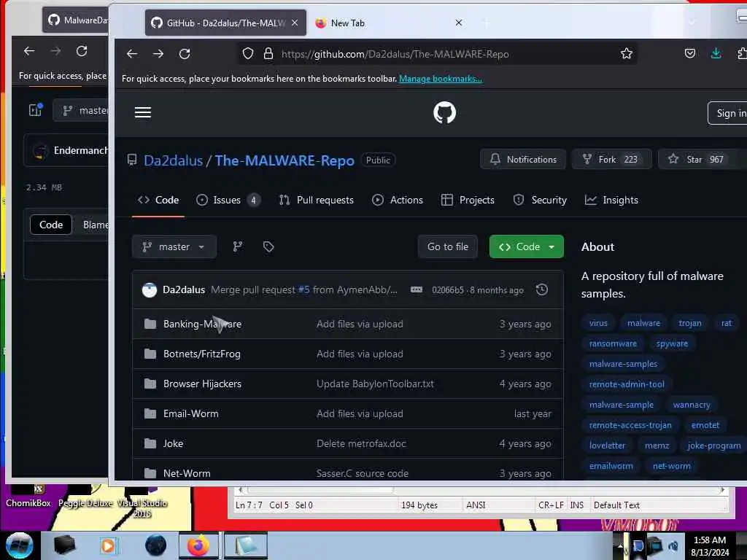747x560 pixels.
Task: Switch to Pull requests tab
Action: (317, 200)
